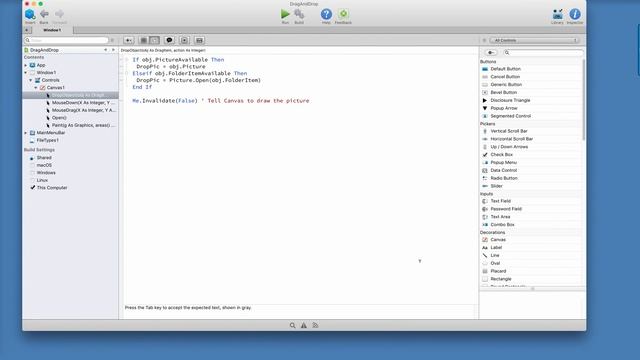Select Vertical Scroll Bar in Library
The height and width of the screenshot is (360, 640).
click(x=531, y=131)
